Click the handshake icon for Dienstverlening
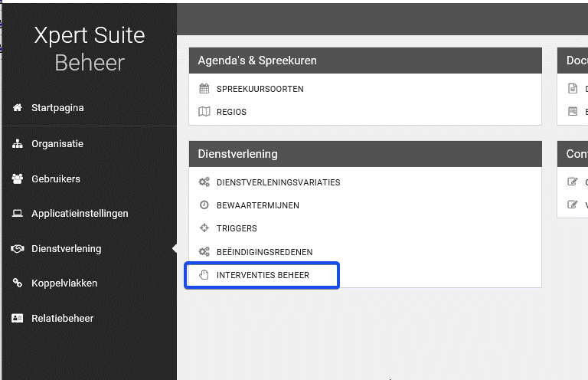Image resolution: width=588 pixels, height=380 pixels. click(17, 249)
